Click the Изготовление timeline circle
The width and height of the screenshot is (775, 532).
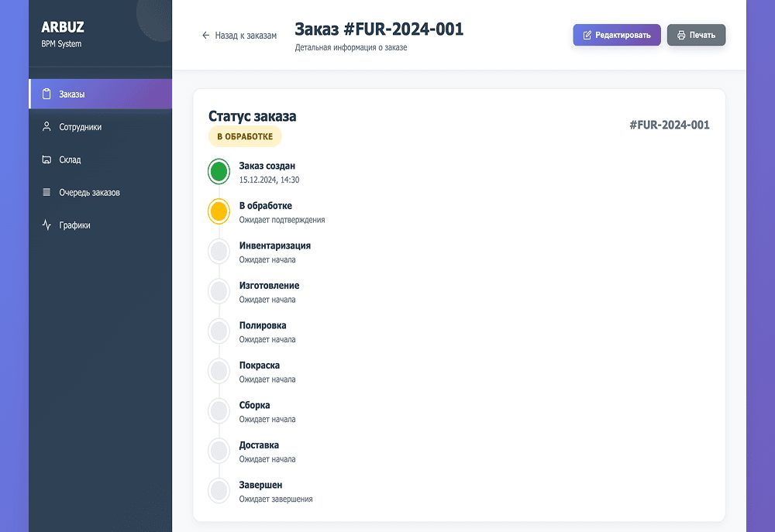coord(219,292)
